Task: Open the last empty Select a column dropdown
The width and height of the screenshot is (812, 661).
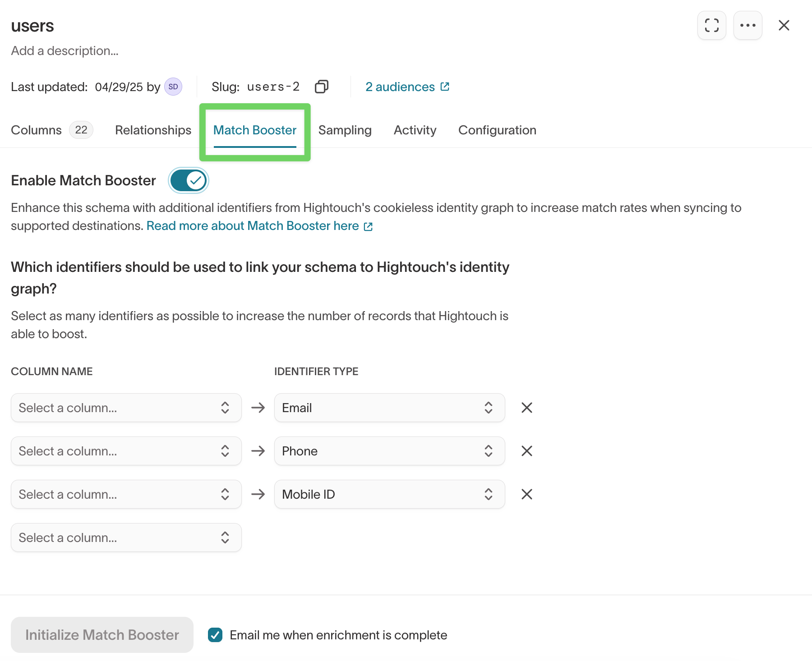Action: pyautogui.click(x=126, y=537)
